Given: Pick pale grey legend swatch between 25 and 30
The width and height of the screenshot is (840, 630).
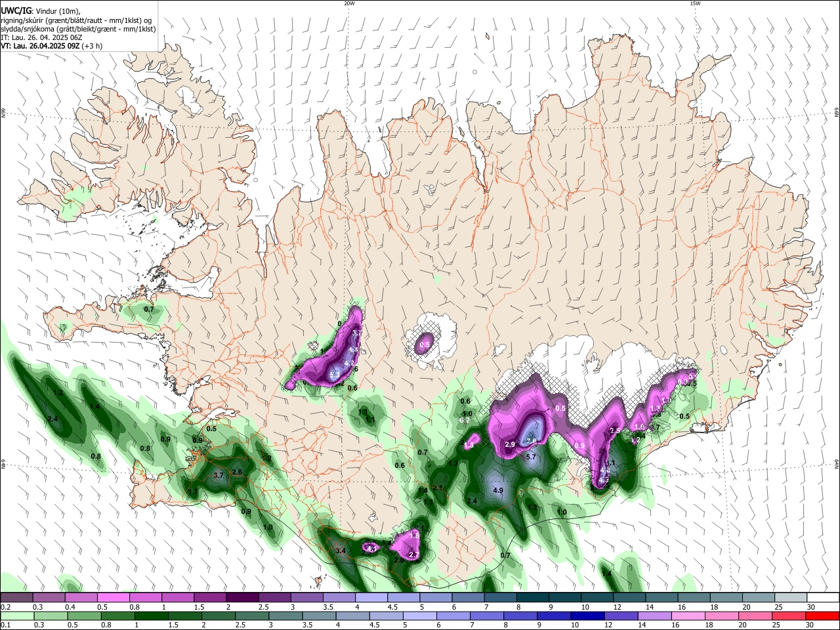Looking at the screenshot, I should coord(791,598).
